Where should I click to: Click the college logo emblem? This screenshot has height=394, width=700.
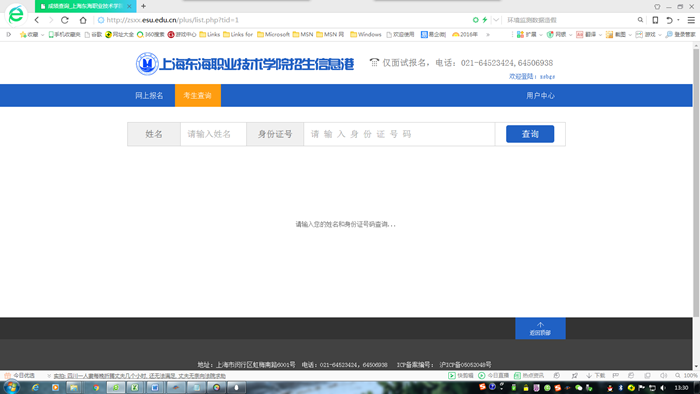(147, 64)
